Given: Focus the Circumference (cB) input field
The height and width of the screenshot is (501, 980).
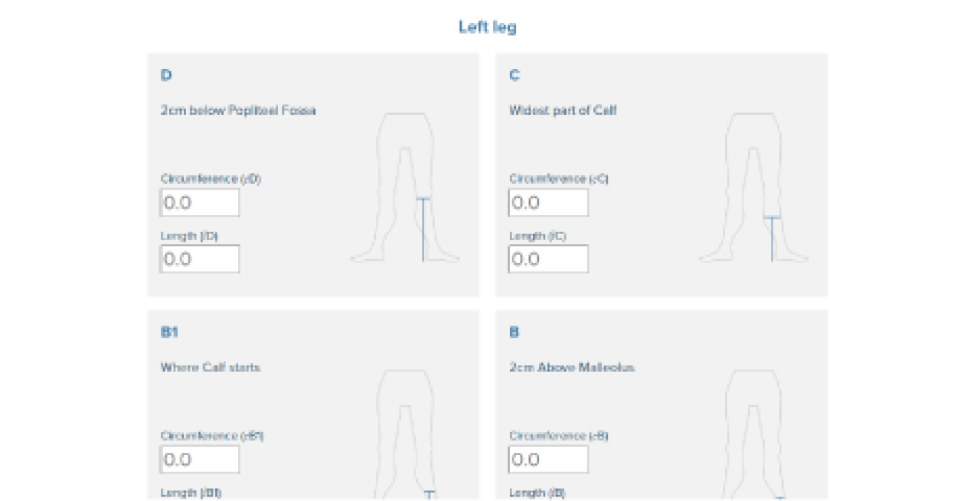Looking at the screenshot, I should coord(549,460).
